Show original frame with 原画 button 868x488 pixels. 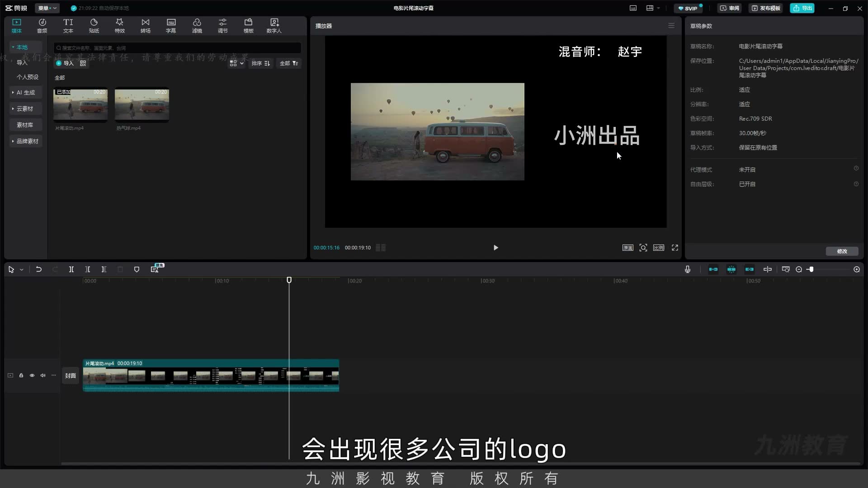(x=628, y=248)
